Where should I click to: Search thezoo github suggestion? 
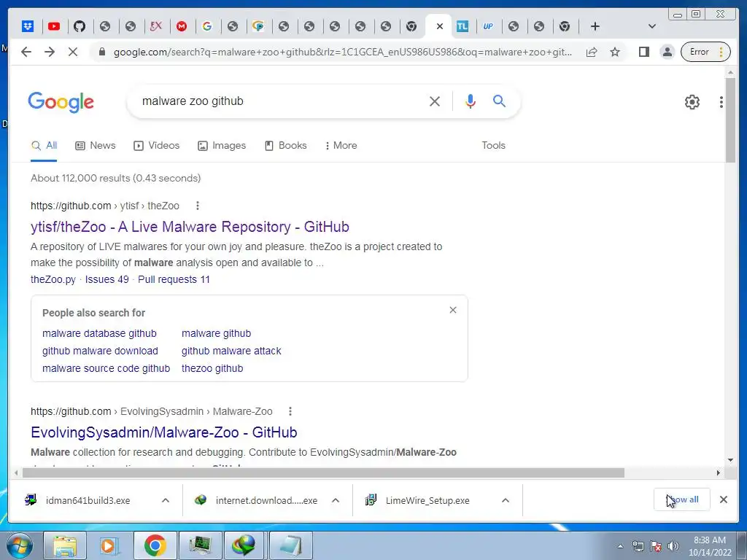coord(212,368)
